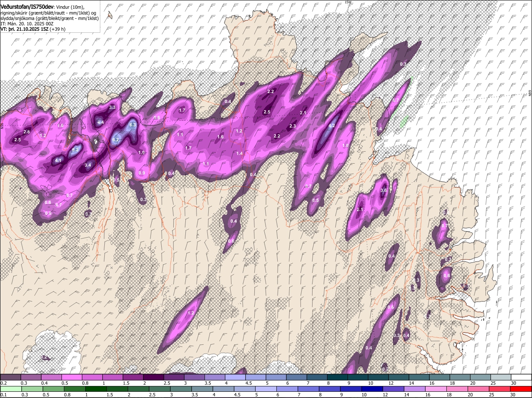
Task: Click the 0.2 label under the upper legend
Action: 4,383
